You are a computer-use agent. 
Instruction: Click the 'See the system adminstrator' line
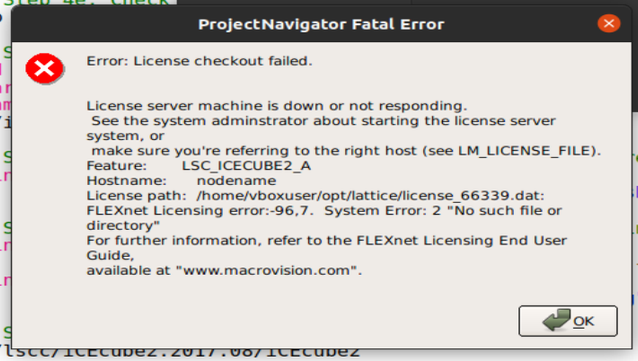[x=323, y=121]
